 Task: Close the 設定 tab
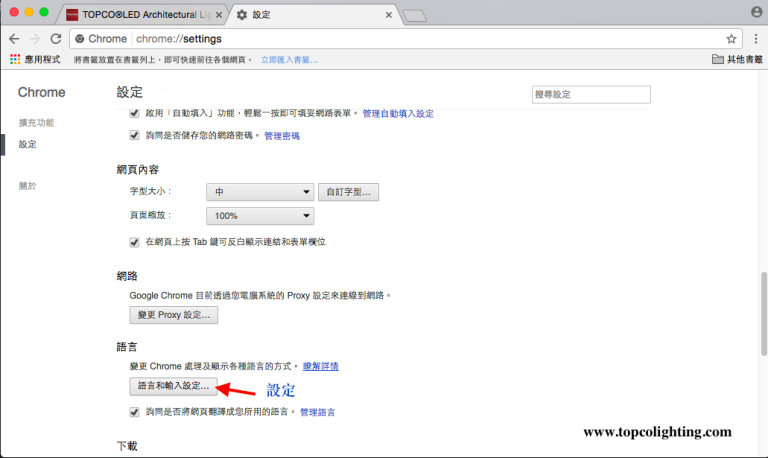point(388,15)
